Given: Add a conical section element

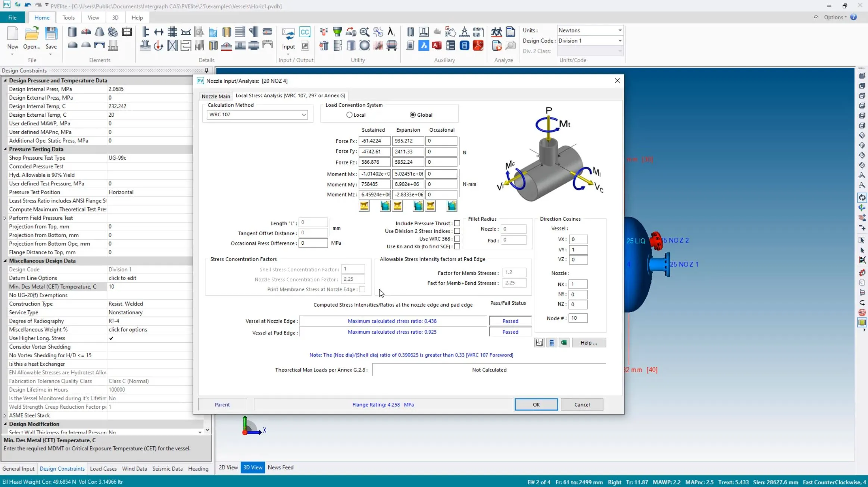Looking at the screenshot, I should click(x=99, y=32).
